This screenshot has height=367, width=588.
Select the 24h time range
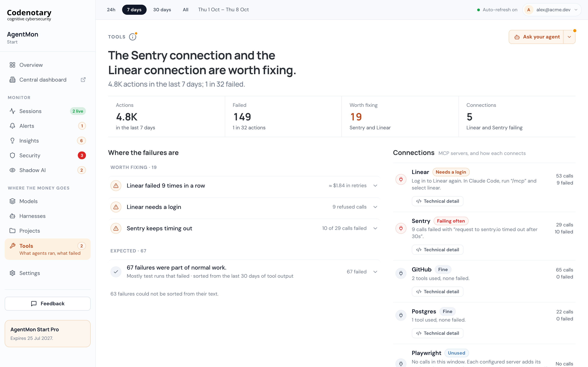(111, 10)
